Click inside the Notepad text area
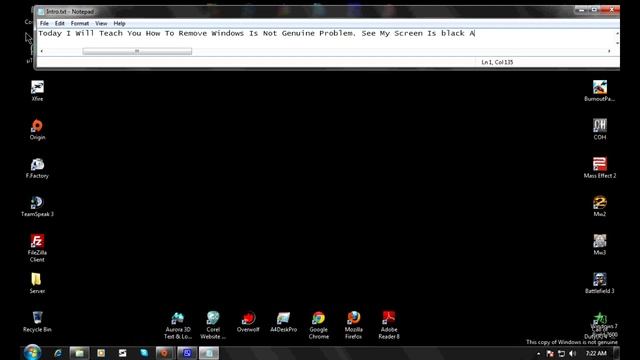The width and height of the screenshot is (640, 360). [326, 38]
